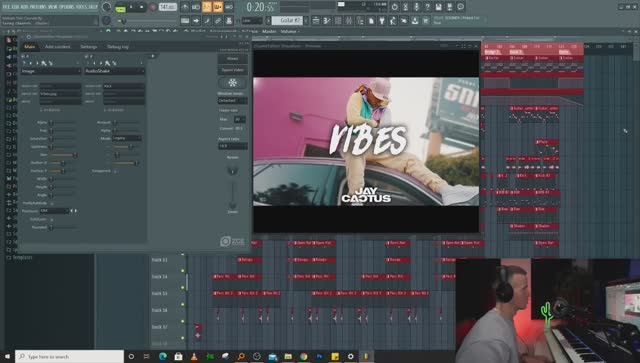Screen dimensions: 640x363
Task: Click the main volume knob
Action: click(107, 7)
